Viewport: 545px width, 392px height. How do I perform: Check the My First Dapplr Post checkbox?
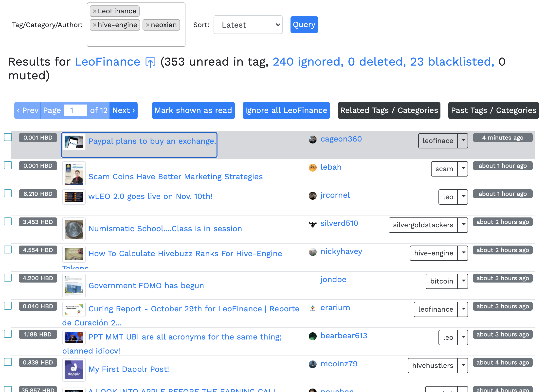click(8, 362)
